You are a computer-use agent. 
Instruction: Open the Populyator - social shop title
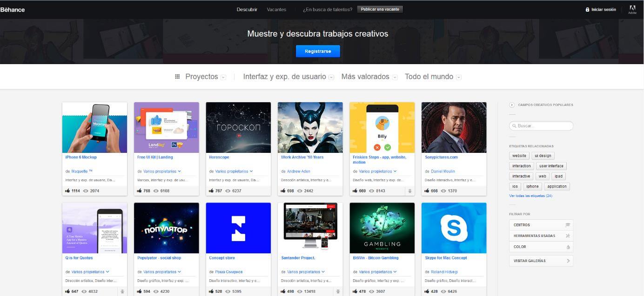click(159, 258)
